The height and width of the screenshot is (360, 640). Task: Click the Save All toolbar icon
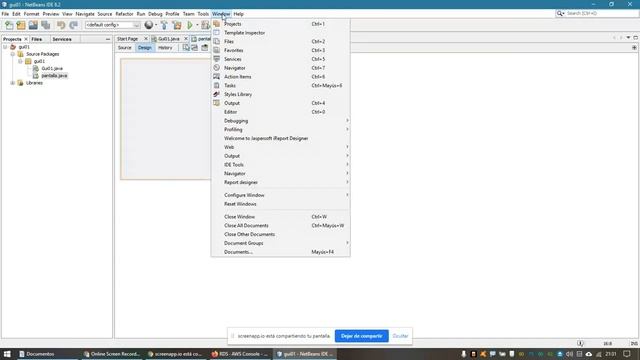[x=45, y=25]
